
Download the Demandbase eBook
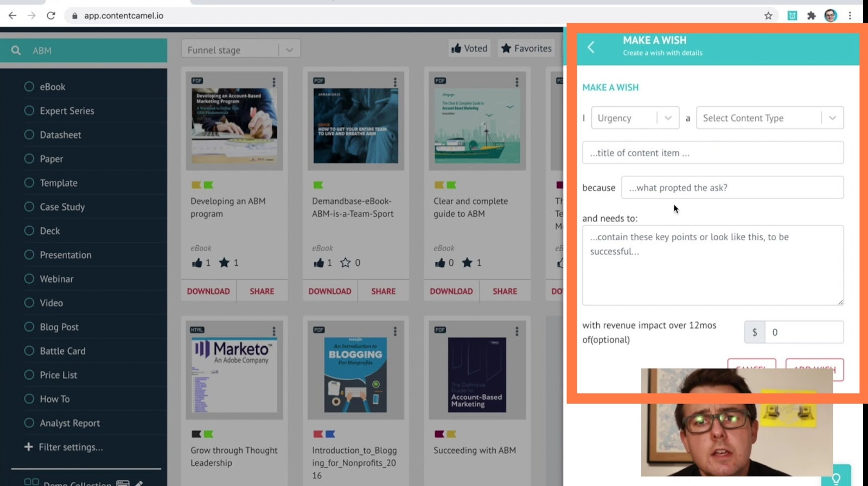[330, 291]
